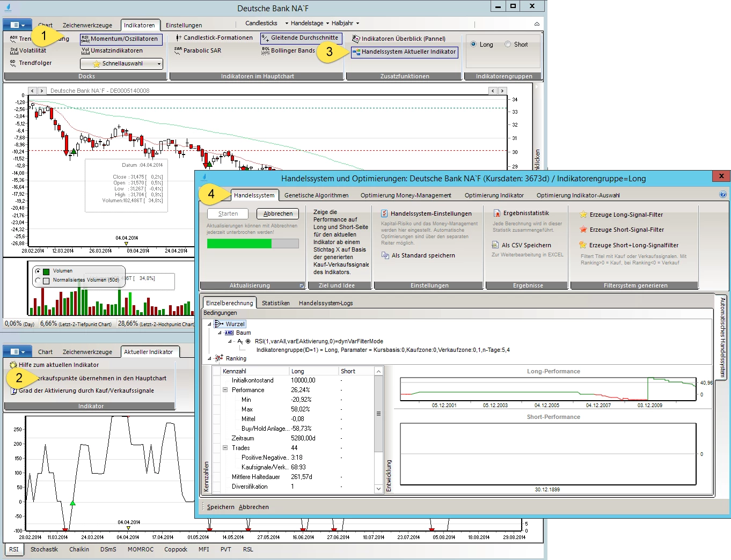The height and width of the screenshot is (560, 731).
Task: Open Handelssystem Aktueller Indikator
Action: [x=404, y=51]
